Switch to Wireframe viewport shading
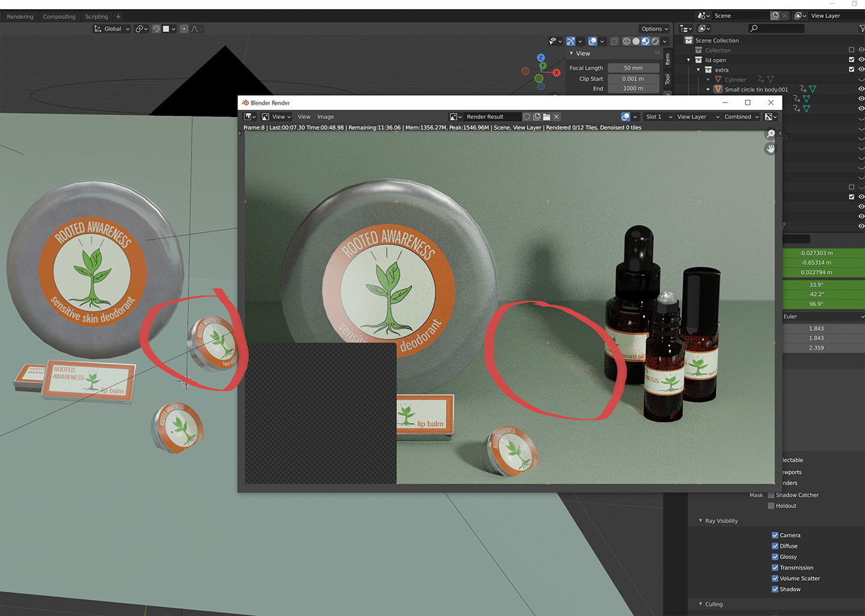This screenshot has width=865, height=616. [626, 41]
